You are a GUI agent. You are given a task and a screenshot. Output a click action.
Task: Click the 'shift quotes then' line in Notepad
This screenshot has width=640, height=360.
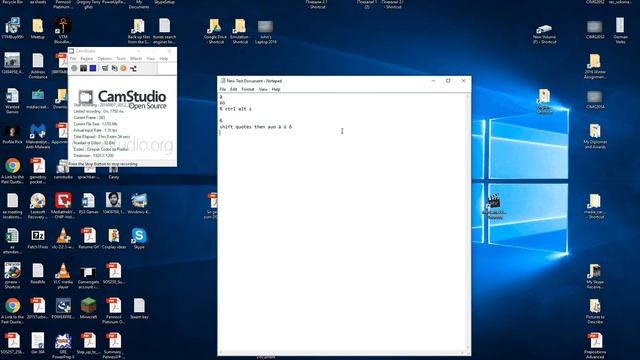256,127
